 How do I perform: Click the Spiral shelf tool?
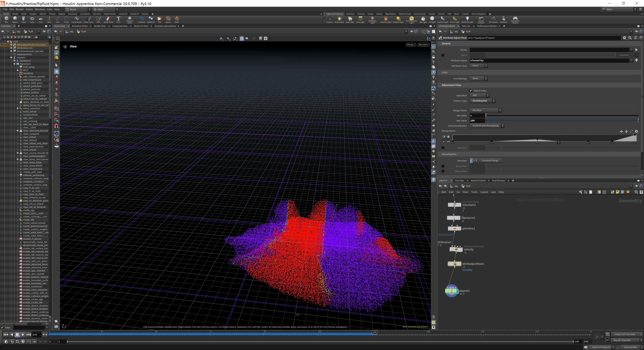[x=168, y=19]
